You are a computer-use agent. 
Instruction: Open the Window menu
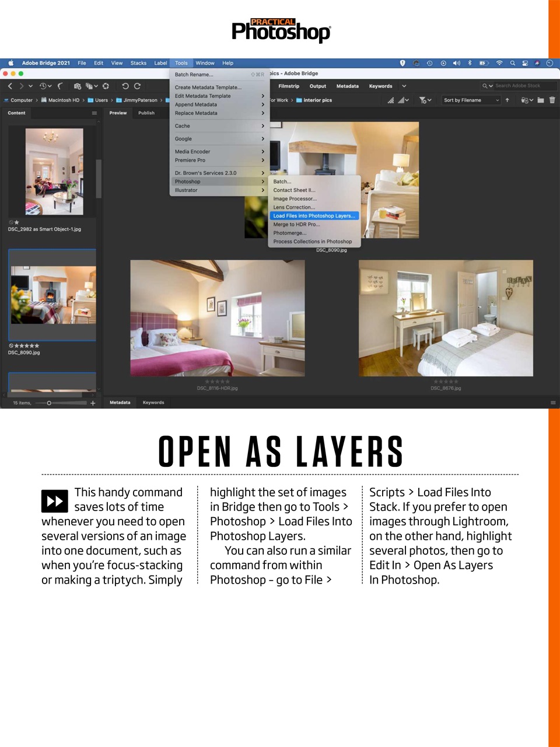point(205,63)
